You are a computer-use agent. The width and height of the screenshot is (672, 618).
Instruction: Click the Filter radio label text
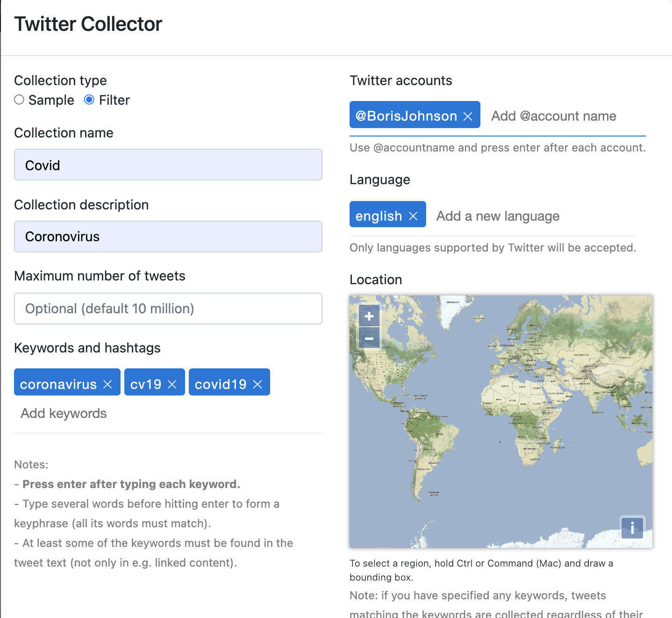pyautogui.click(x=114, y=100)
